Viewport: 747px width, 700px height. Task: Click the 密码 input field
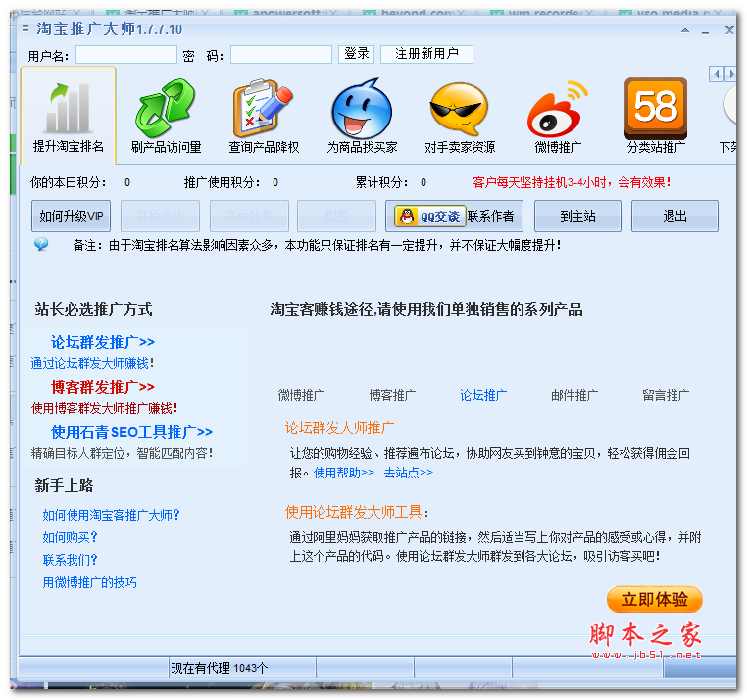[x=281, y=54]
